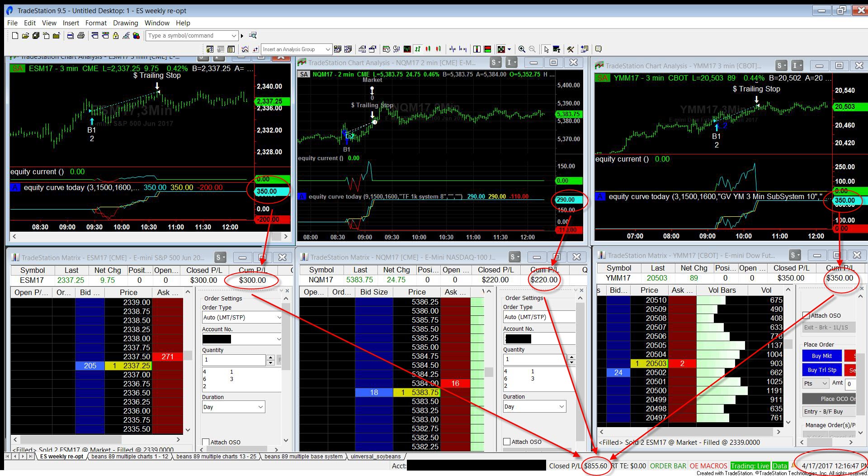Click the Amt field in YMM17 Matrix

[x=850, y=384]
